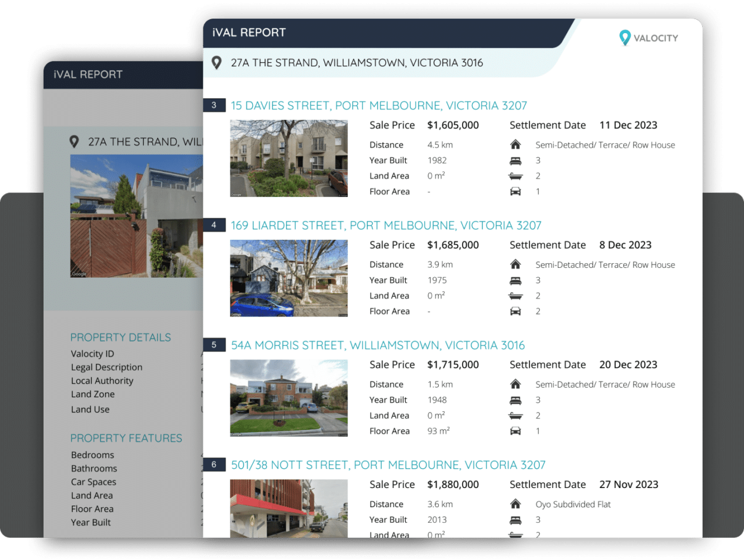Open 15 Davies Street, Port Melbourne listing
The height and width of the screenshot is (560, 744).
pyautogui.click(x=378, y=106)
